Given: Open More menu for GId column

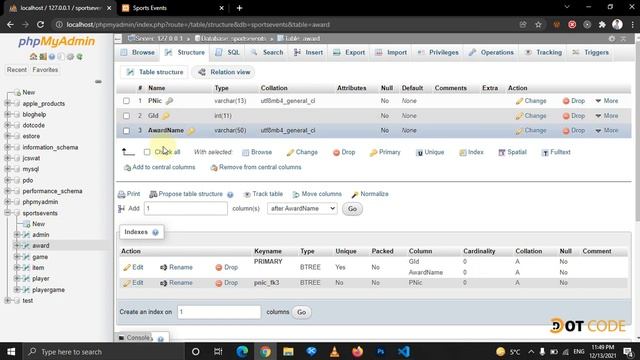Looking at the screenshot, I should tap(607, 116).
